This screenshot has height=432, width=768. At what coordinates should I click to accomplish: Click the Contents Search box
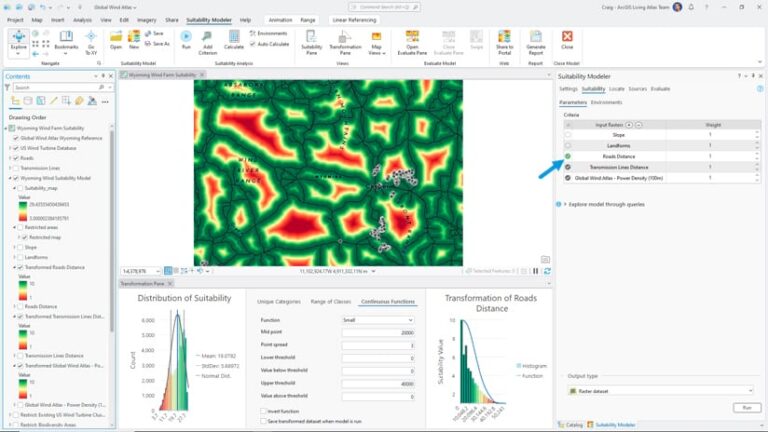pyautogui.click(x=59, y=87)
